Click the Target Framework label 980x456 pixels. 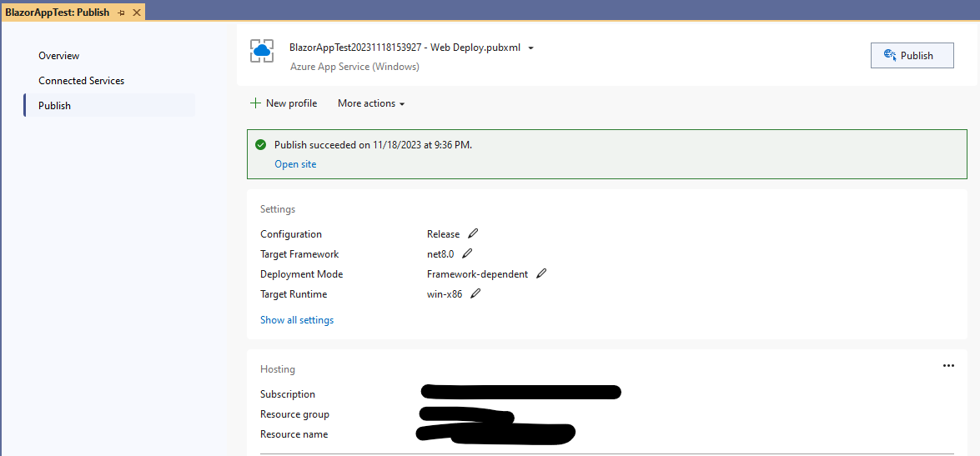pyautogui.click(x=299, y=254)
